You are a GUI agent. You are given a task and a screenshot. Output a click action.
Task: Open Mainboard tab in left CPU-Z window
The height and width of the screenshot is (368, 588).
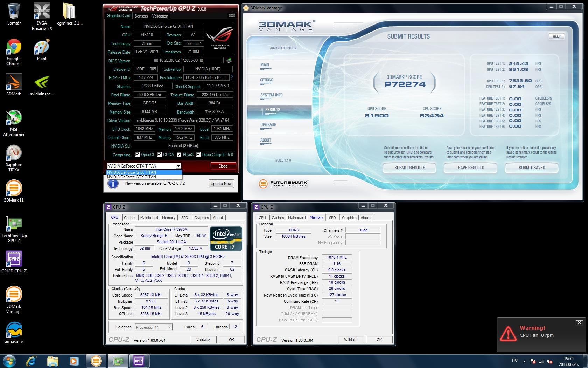pos(149,218)
